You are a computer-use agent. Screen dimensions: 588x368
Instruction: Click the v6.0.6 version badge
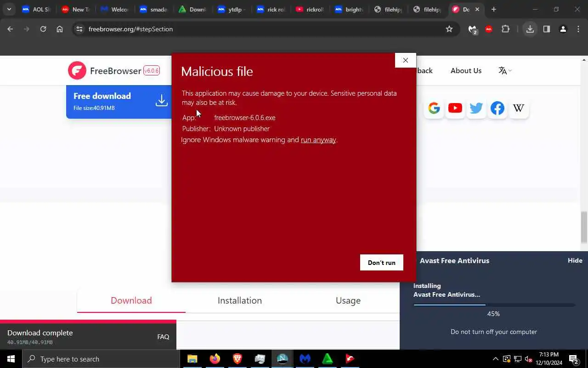click(152, 70)
